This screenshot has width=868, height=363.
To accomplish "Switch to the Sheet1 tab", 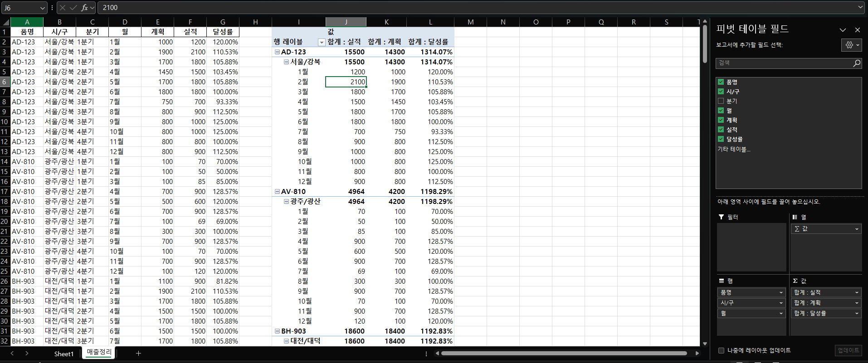I will pyautogui.click(x=63, y=354).
